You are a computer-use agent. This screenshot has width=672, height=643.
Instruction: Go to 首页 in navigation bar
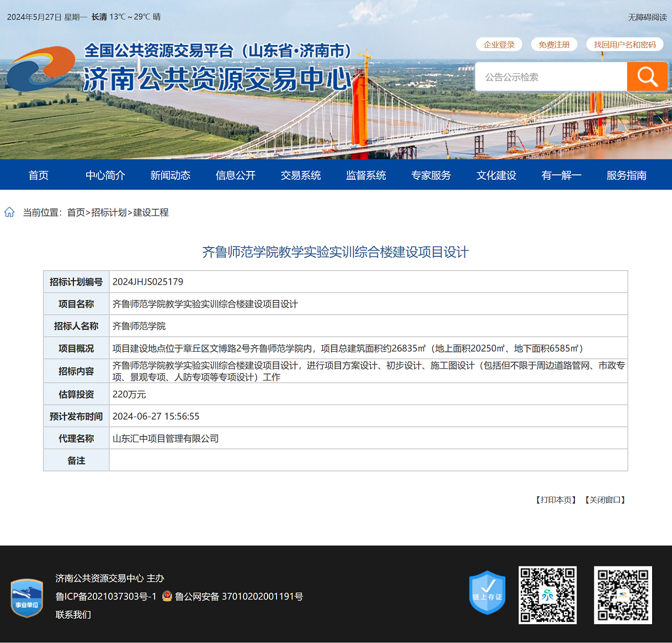pos(39,175)
